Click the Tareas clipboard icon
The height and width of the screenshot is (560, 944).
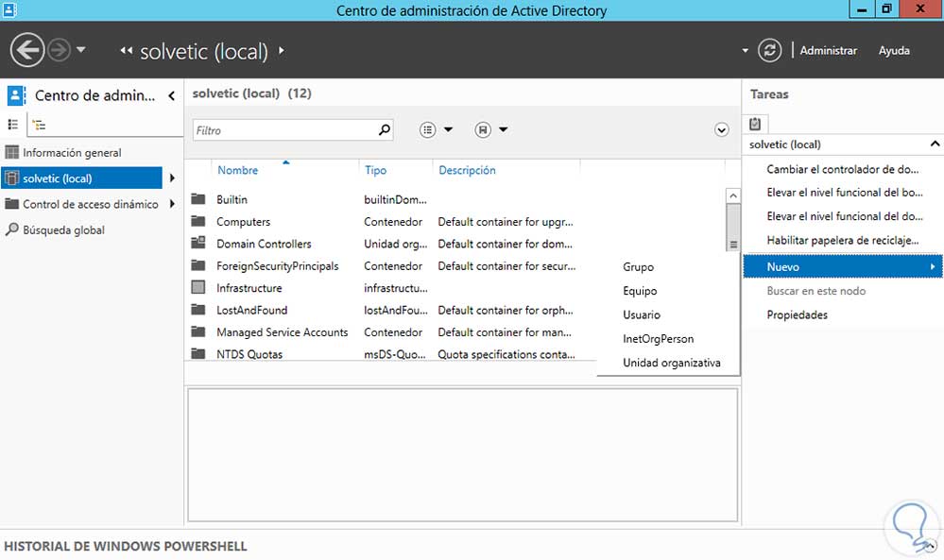[x=756, y=124]
